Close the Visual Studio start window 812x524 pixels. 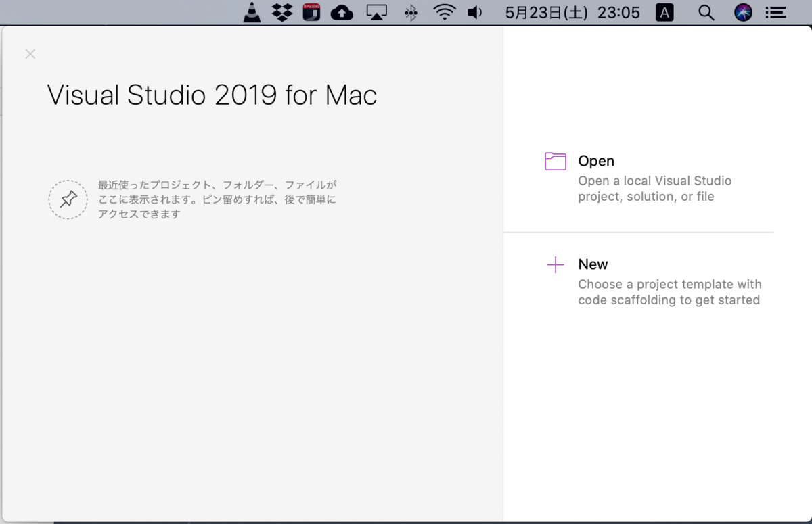coord(30,54)
